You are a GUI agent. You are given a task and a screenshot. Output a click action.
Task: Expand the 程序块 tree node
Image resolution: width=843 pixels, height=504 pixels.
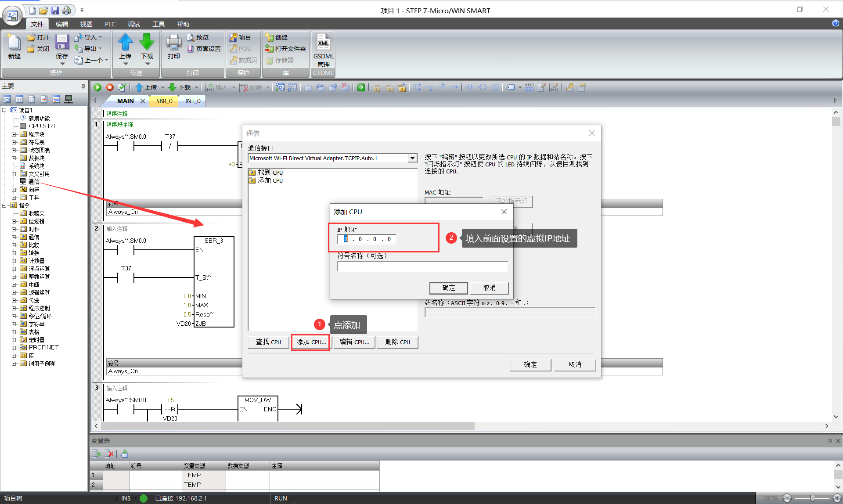[14, 134]
